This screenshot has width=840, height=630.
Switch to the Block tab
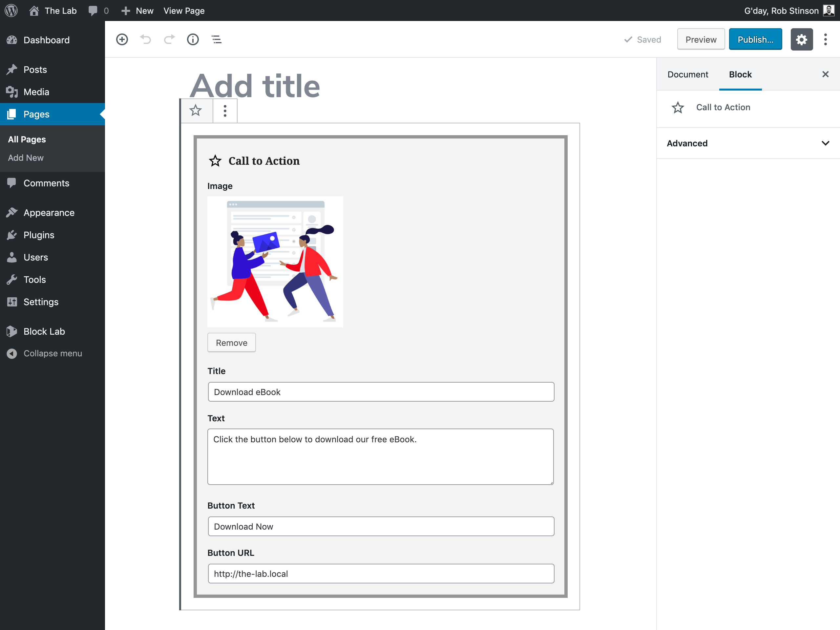tap(740, 74)
